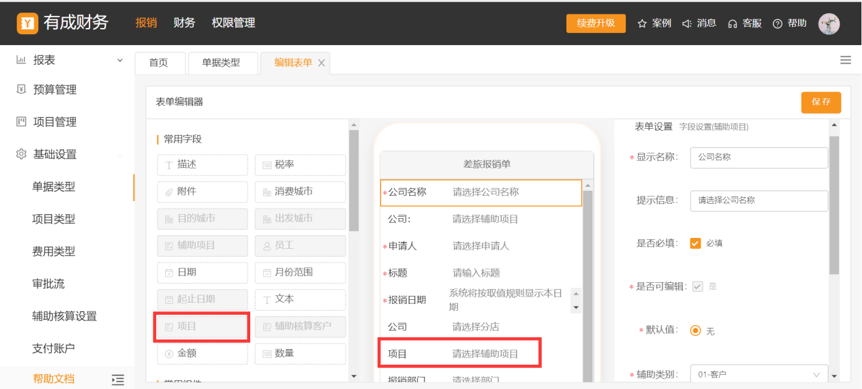Open 消息 notifications

pyautogui.click(x=699, y=24)
